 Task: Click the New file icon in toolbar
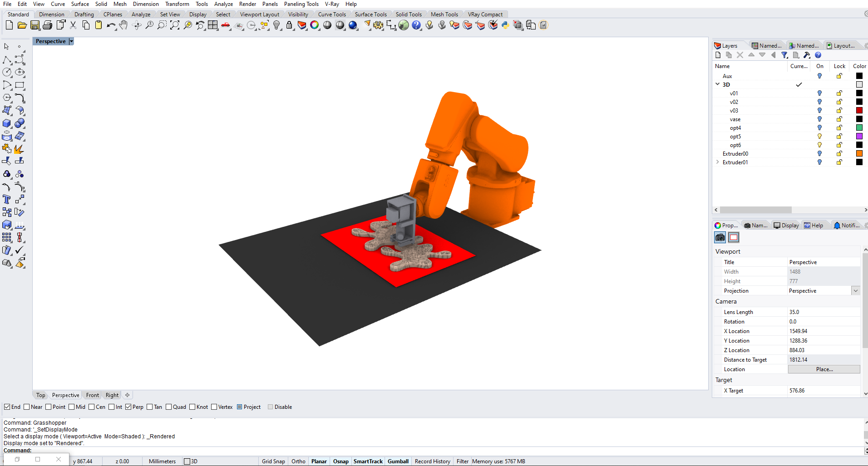coord(9,25)
